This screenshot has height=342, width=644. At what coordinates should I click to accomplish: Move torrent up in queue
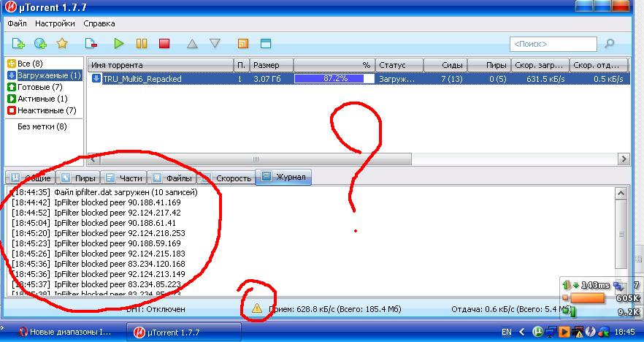tap(192, 44)
